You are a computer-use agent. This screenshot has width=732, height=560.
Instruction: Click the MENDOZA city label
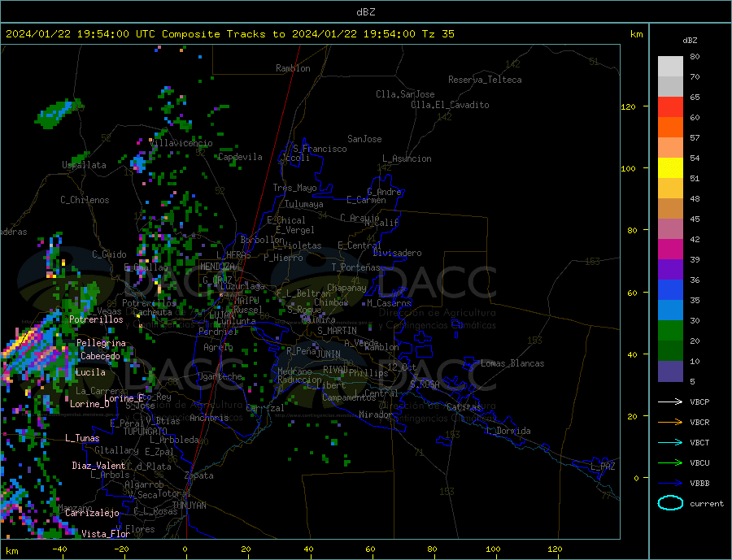coord(218,267)
